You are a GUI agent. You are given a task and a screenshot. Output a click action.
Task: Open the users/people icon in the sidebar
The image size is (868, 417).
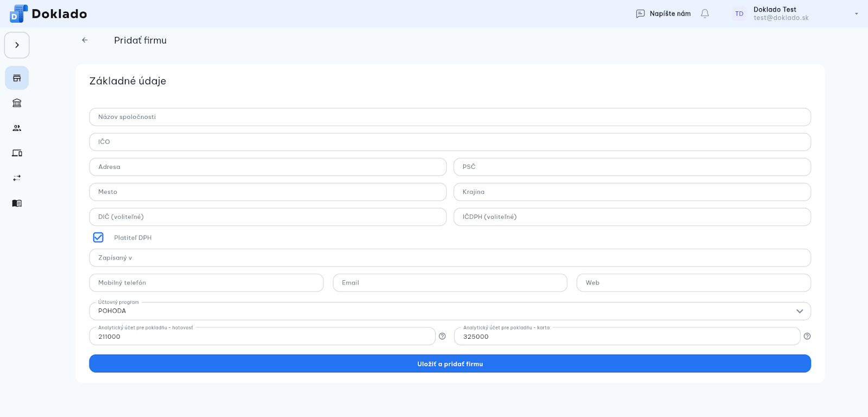pos(17,128)
